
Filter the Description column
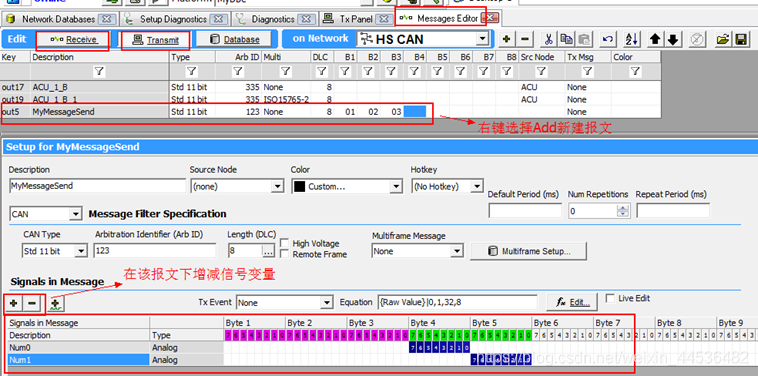pos(99,72)
